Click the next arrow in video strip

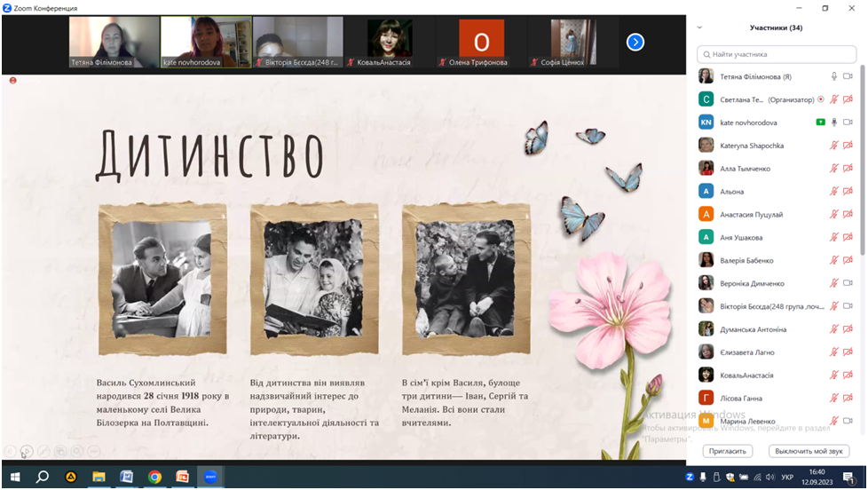click(x=635, y=42)
